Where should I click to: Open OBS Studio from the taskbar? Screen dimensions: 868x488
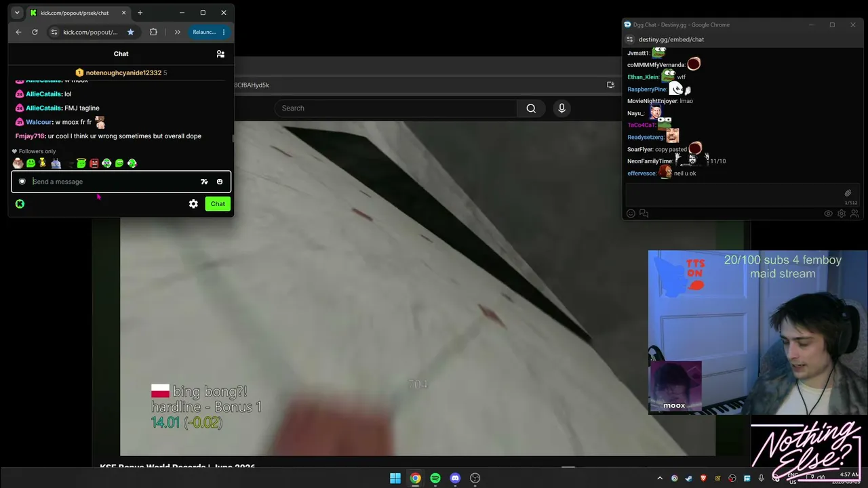pyautogui.click(x=475, y=479)
